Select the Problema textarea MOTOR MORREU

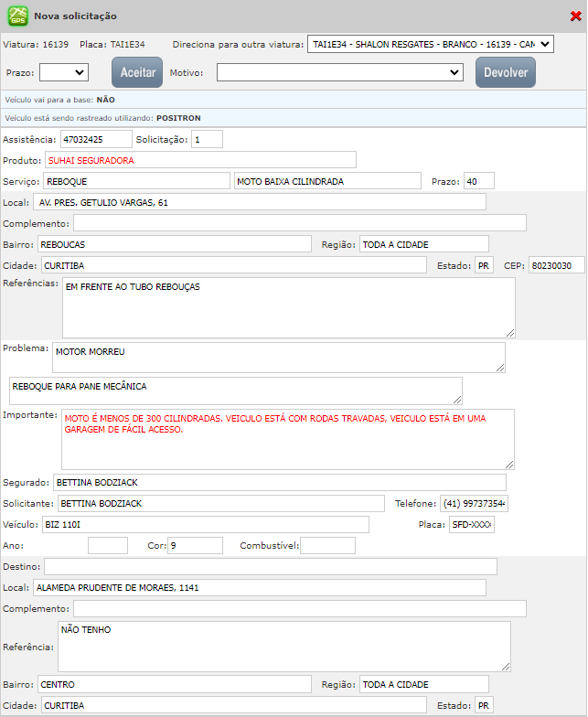point(278,358)
